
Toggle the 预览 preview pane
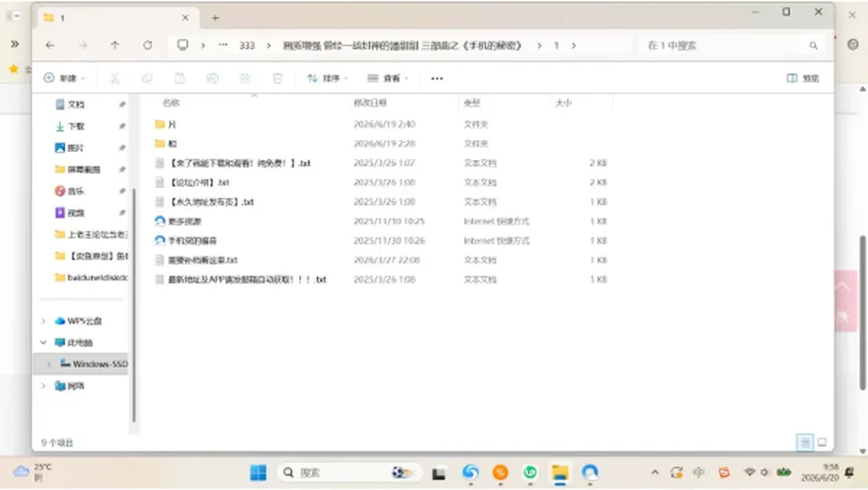tap(803, 78)
